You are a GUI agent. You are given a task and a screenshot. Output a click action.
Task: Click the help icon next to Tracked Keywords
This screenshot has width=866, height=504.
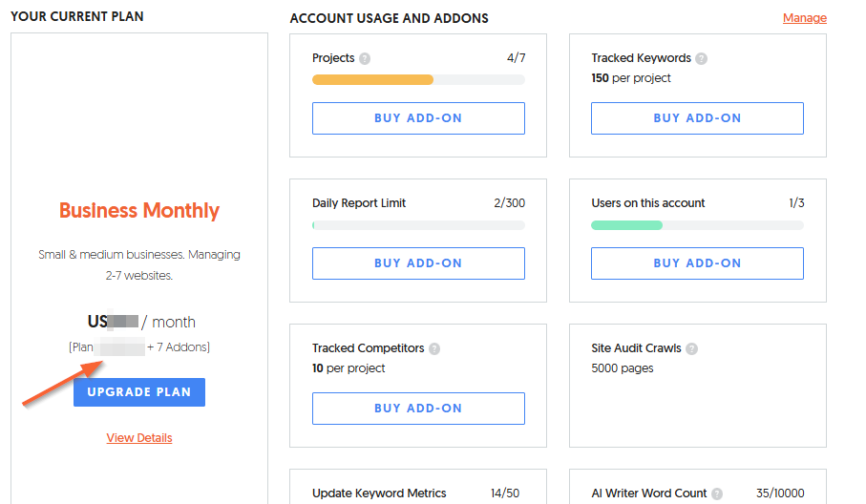click(x=702, y=58)
